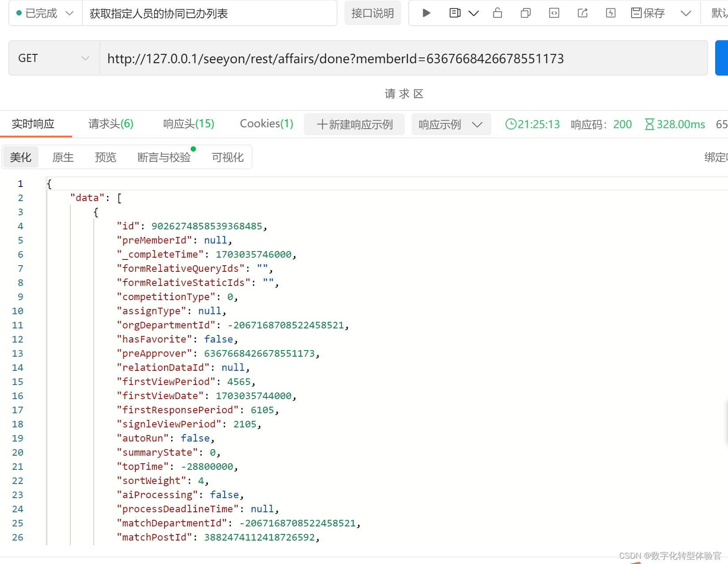
Task: Click the "hasFavorite" false value
Action: 218,339
